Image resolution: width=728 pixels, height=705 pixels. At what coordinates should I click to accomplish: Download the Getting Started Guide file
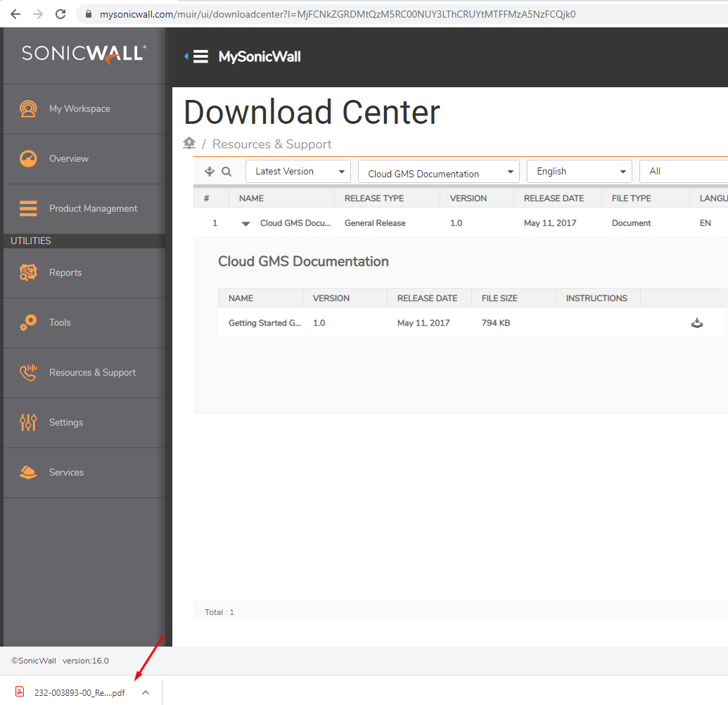697,323
